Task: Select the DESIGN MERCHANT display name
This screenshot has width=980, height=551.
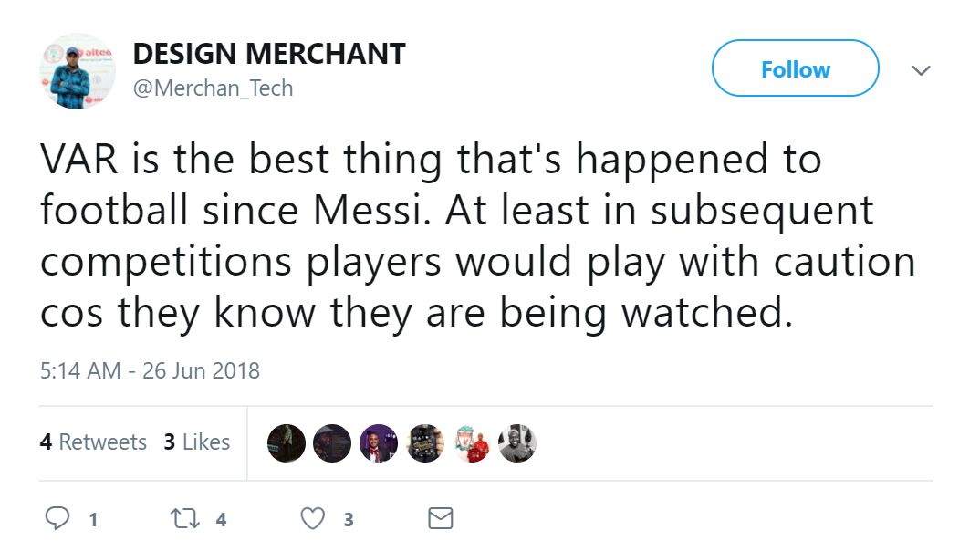Action: [x=270, y=54]
